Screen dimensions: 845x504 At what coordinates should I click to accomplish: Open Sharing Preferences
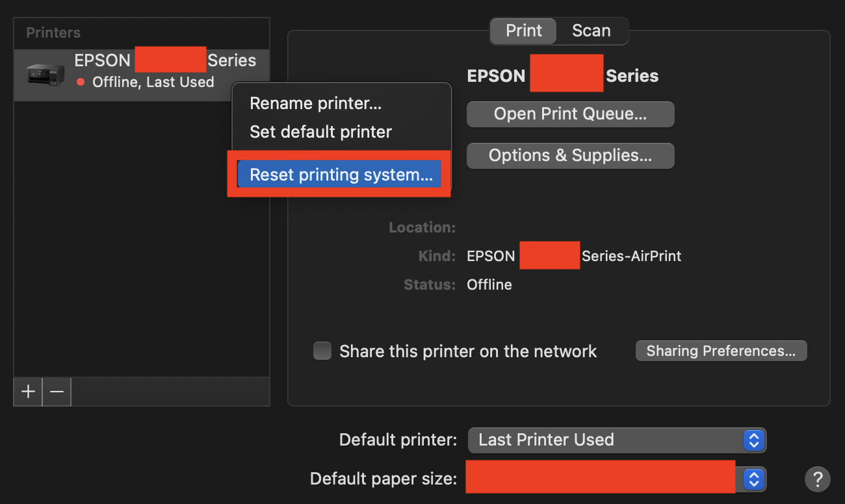721,351
